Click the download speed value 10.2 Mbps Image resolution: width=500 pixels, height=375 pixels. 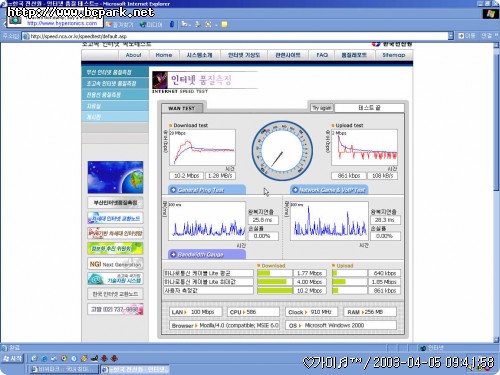click(x=186, y=176)
